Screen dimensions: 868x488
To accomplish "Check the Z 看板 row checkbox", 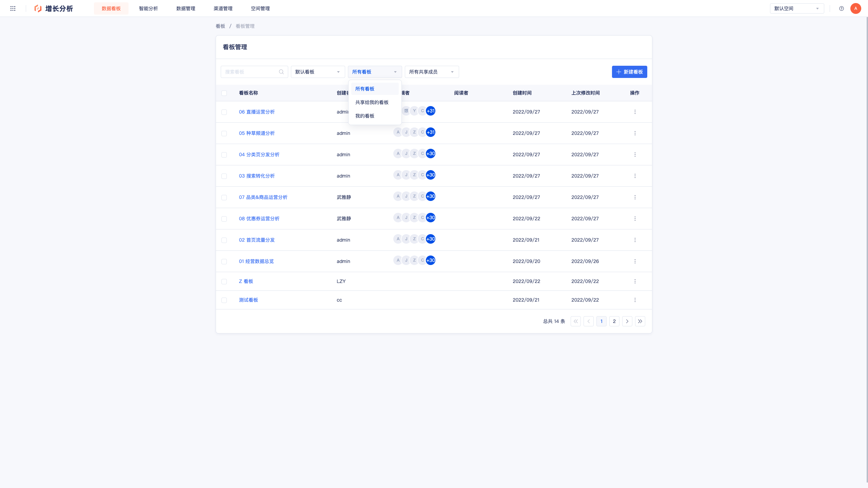I will click(224, 282).
